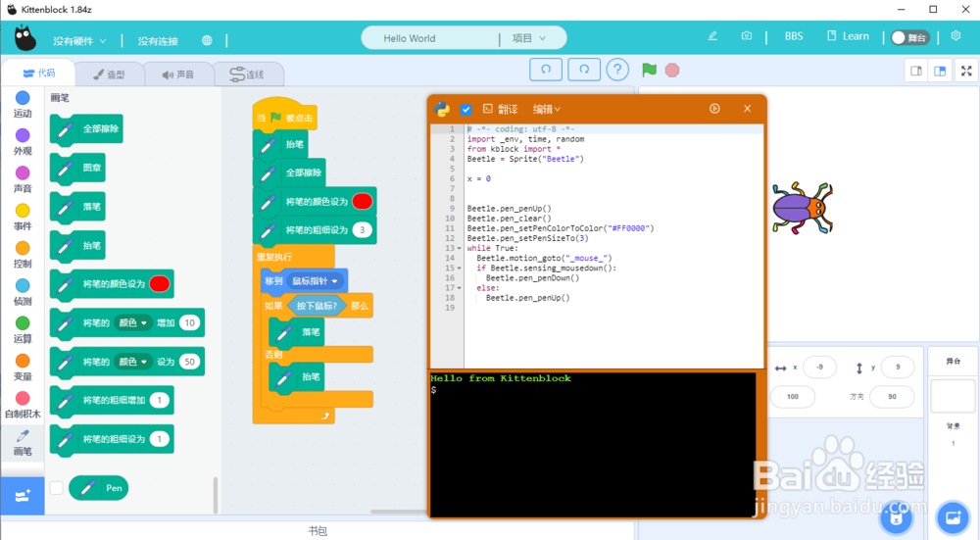Click the add sprite cat button
Image resolution: width=980 pixels, height=540 pixels.
(897, 517)
